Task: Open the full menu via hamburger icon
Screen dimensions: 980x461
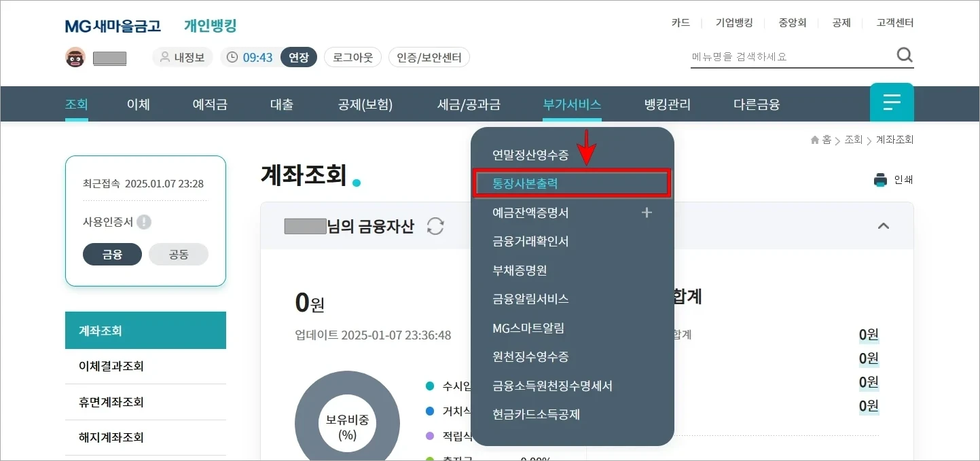Action: (892, 102)
